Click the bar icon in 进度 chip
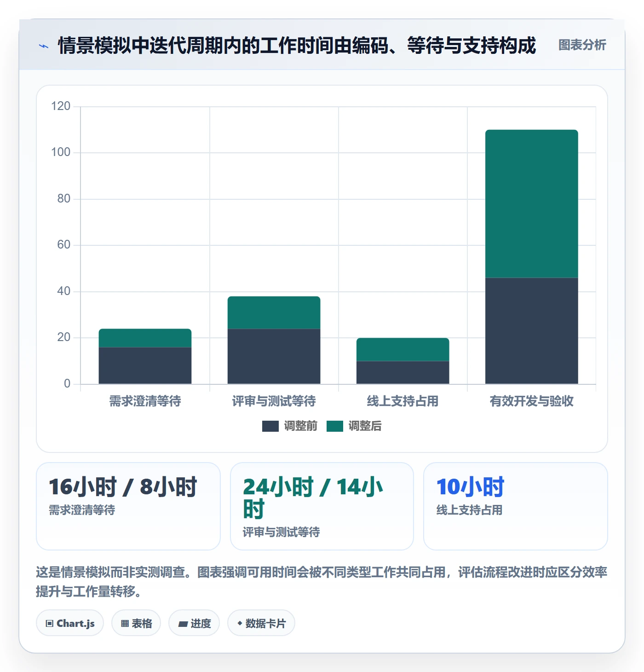Image resolution: width=644 pixels, height=672 pixels. [183, 624]
